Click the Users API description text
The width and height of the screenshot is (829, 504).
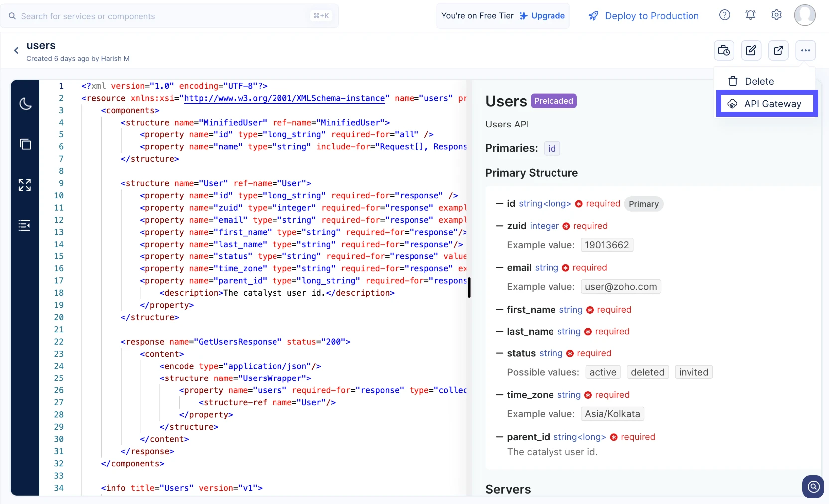[x=507, y=125]
